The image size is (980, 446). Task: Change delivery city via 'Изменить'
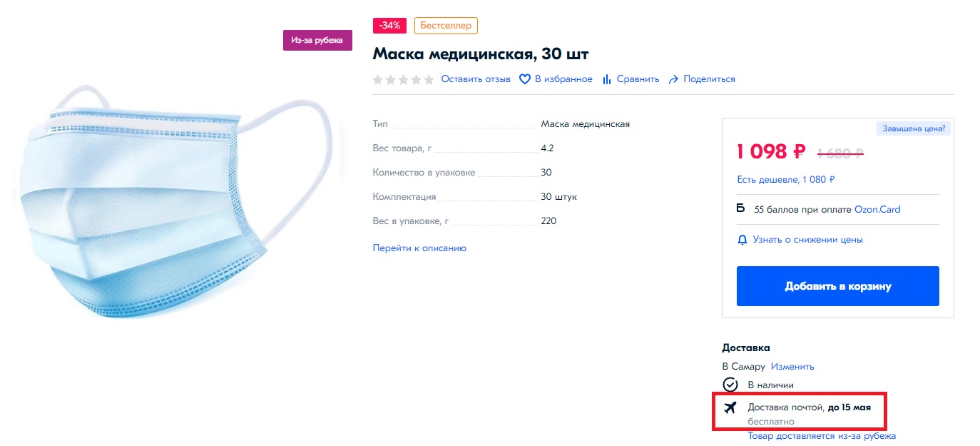click(x=792, y=367)
